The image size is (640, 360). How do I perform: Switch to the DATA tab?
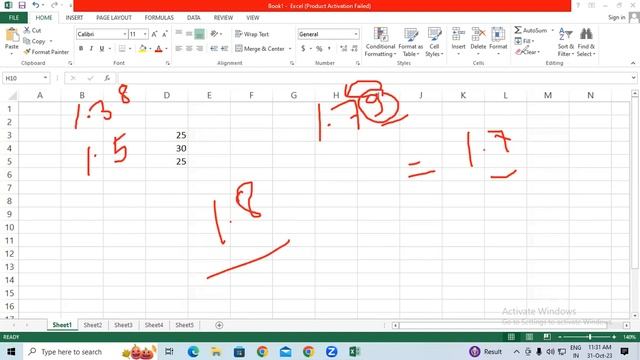coord(193,18)
